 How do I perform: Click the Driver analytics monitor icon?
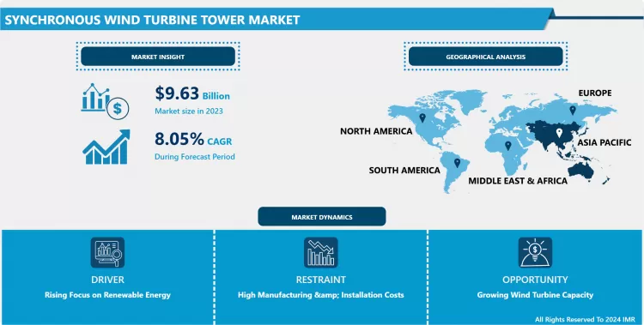[x=107, y=252]
